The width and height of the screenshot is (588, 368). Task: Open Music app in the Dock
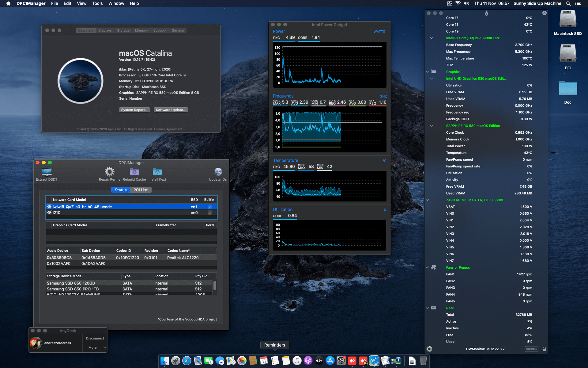(x=297, y=361)
